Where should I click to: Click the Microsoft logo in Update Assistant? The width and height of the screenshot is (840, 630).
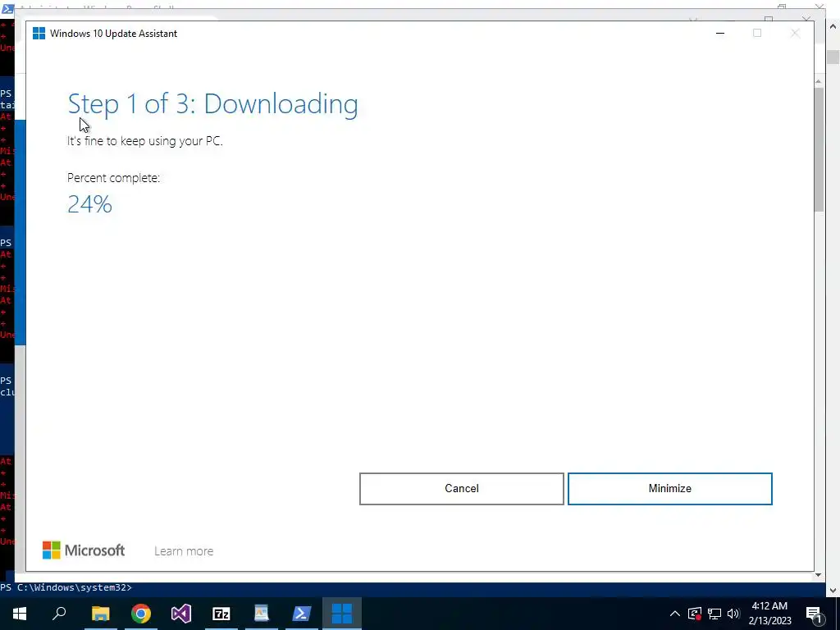click(x=84, y=550)
